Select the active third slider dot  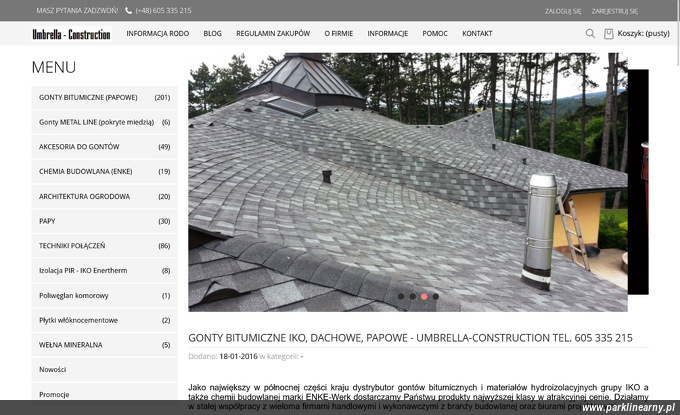tap(424, 297)
